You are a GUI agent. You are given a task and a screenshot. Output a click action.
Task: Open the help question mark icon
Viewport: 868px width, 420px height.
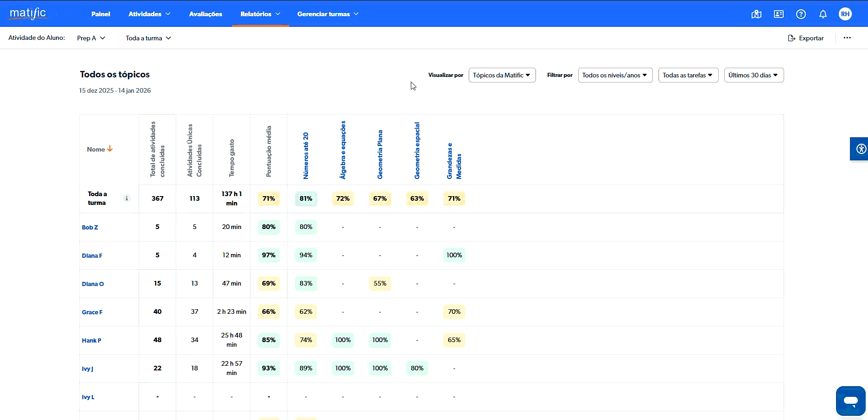point(801,14)
